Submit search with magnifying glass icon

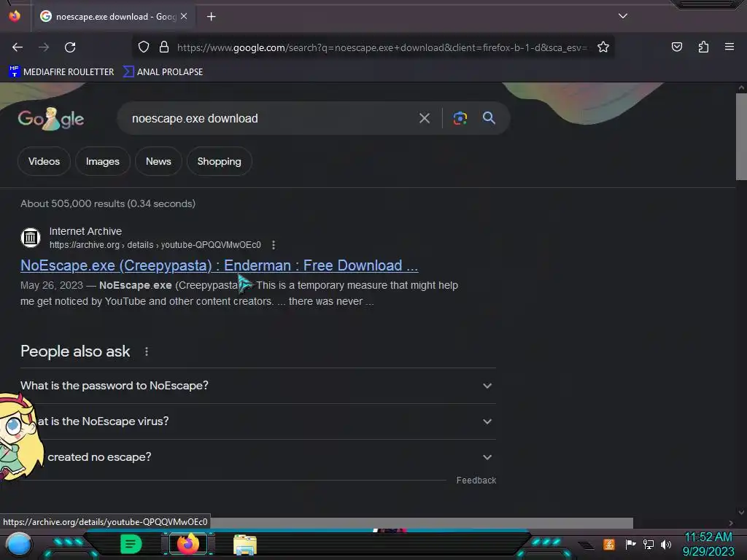[x=489, y=118]
